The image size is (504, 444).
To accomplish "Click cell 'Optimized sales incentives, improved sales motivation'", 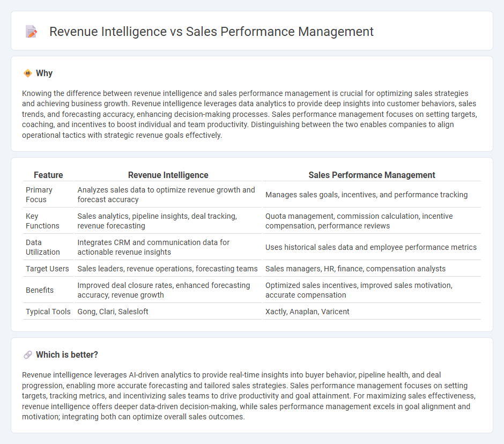I will 372,290.
